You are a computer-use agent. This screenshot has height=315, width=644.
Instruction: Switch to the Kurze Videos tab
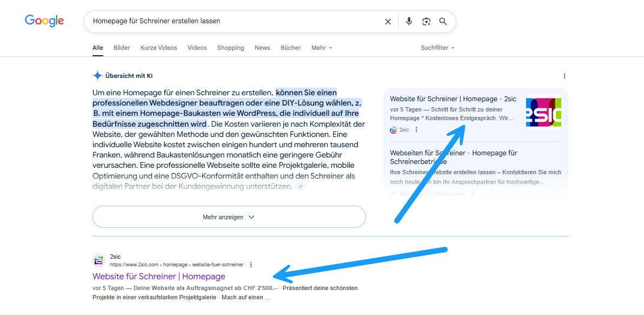(x=159, y=48)
